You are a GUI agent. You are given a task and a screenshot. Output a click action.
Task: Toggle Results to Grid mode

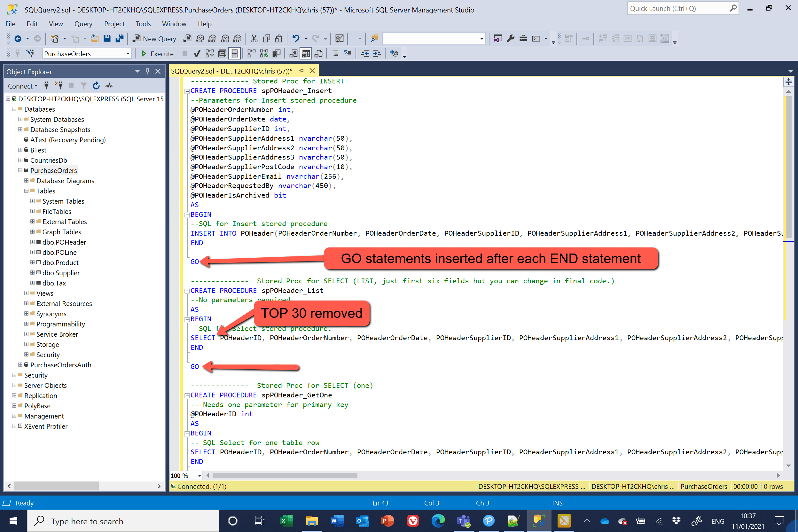(306, 53)
